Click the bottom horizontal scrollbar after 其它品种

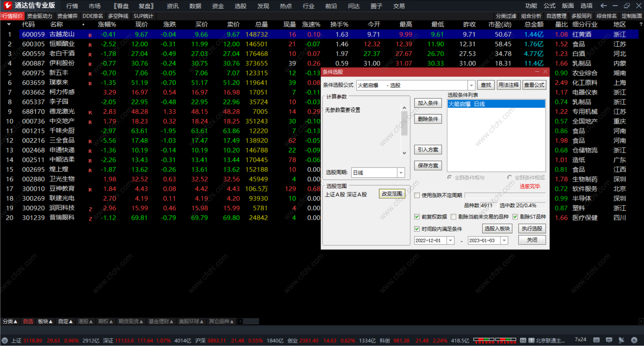tap(252, 322)
